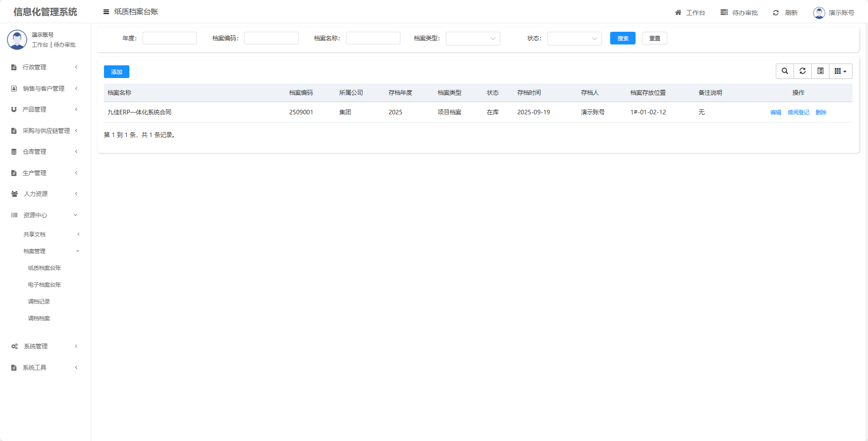
Task: Click the 刷新 icon in header
Action: pos(776,13)
